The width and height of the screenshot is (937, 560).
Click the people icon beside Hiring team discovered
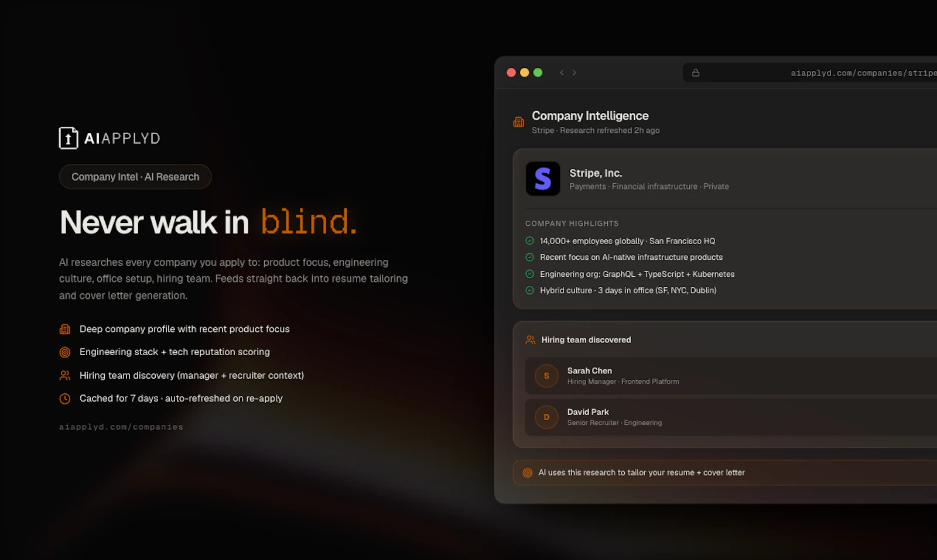(x=531, y=340)
